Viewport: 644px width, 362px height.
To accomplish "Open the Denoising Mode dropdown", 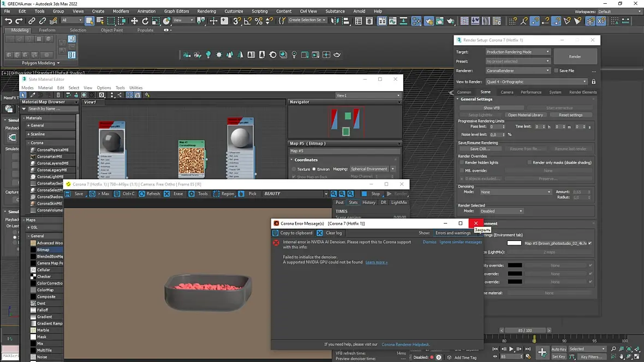I will [x=516, y=192].
